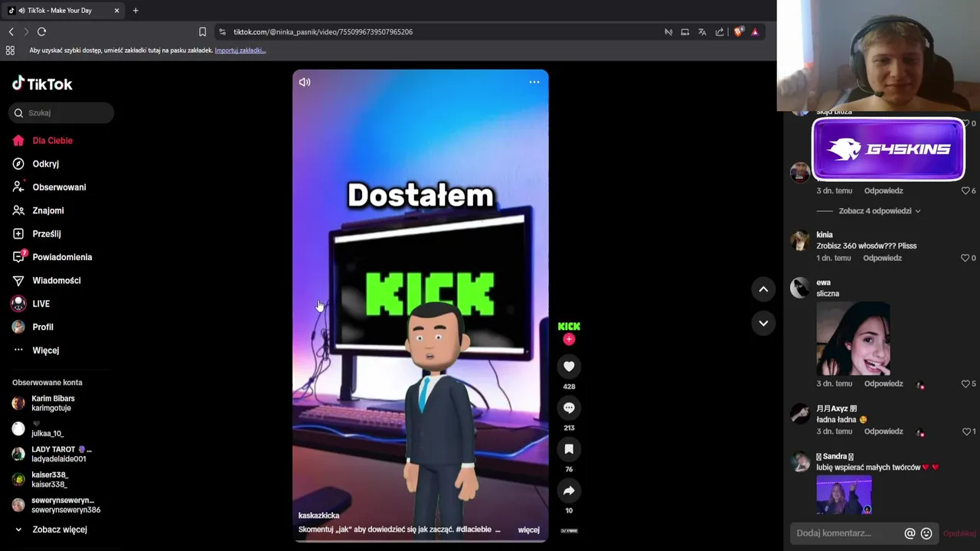The image size is (980, 551).
Task: Expand the Zobacz więcej accounts list
Action: click(x=59, y=530)
